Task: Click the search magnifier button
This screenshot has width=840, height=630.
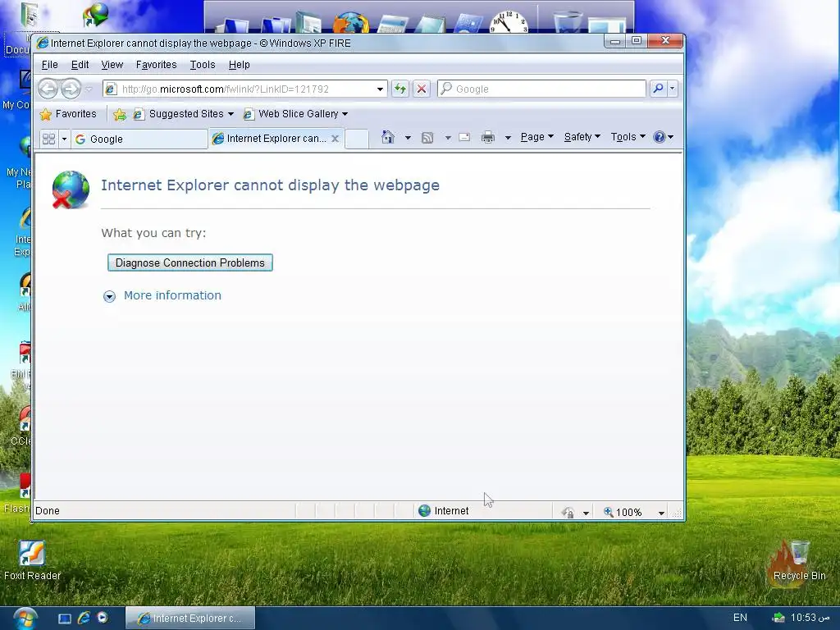Action: tap(658, 89)
